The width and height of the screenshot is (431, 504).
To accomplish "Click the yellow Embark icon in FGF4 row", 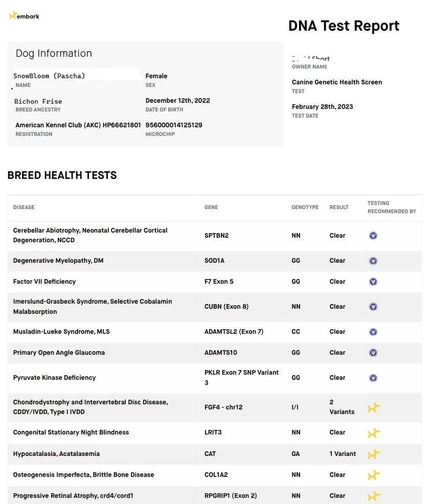I will [373, 407].
